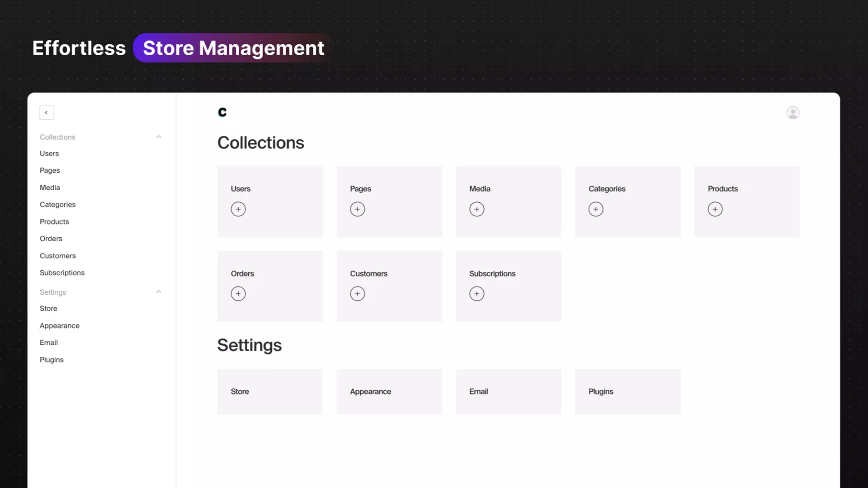The image size is (868, 488).
Task: Open the Email settings card
Action: pos(508,391)
